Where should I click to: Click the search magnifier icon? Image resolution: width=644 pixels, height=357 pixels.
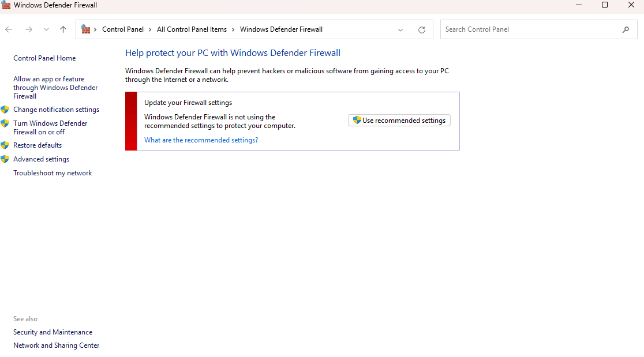[x=626, y=29]
